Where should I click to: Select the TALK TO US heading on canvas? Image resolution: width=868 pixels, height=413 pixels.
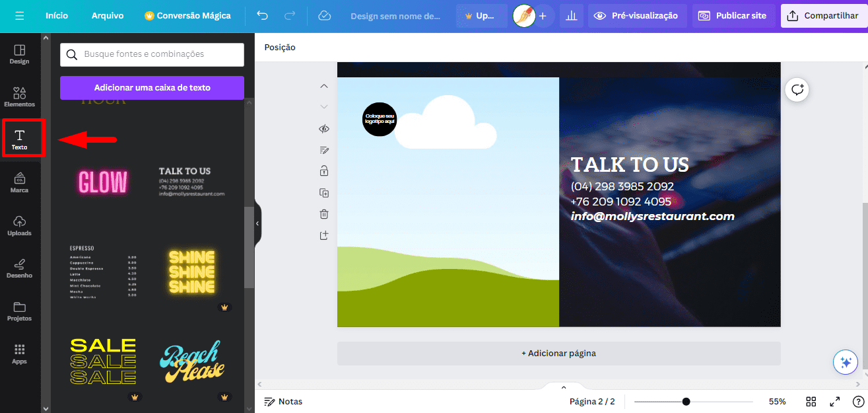point(630,165)
